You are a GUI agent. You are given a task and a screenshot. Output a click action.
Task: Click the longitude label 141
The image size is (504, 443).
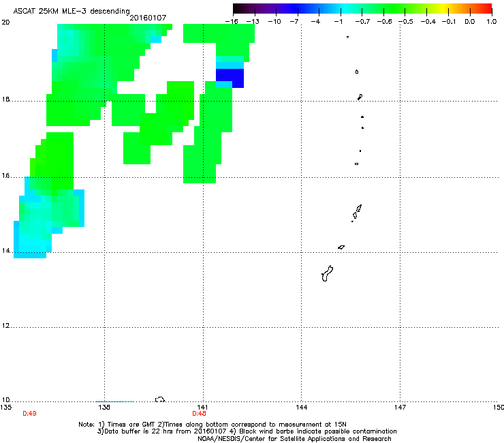[x=202, y=408]
